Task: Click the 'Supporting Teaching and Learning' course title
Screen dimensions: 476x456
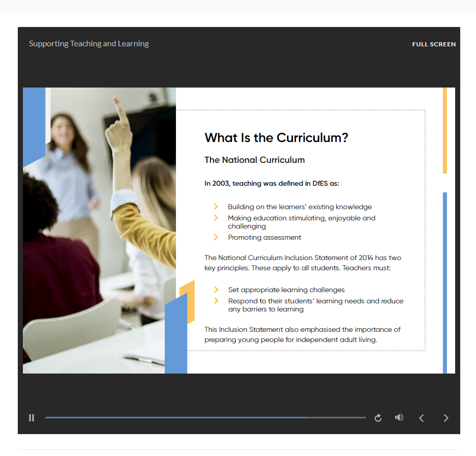Action: [89, 44]
